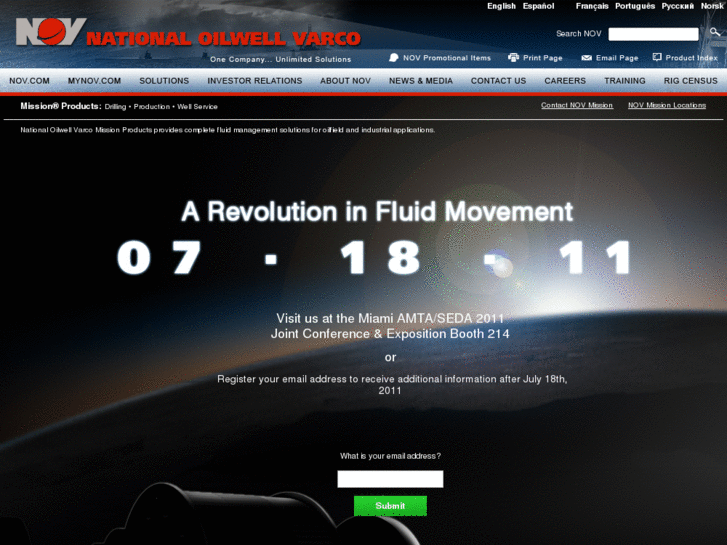Open the NOV.COM menu item

tap(29, 81)
